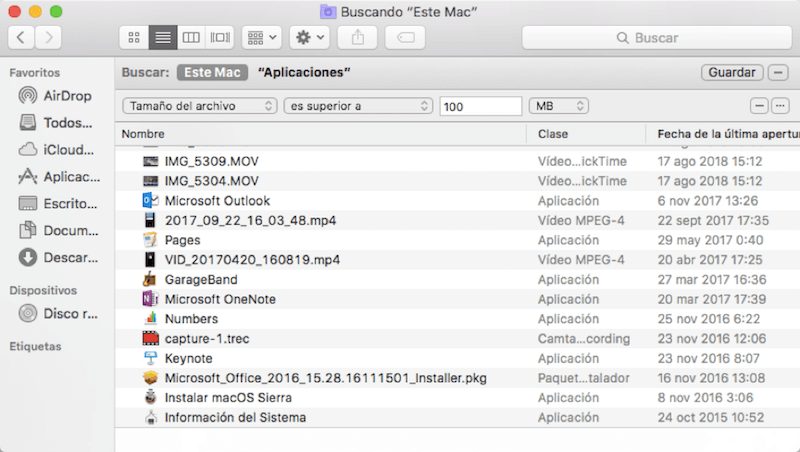Viewport: 800px width, 452px height.
Task: Select the 2017_09_22_16_03_48.mp4 file icon
Action: (149, 220)
